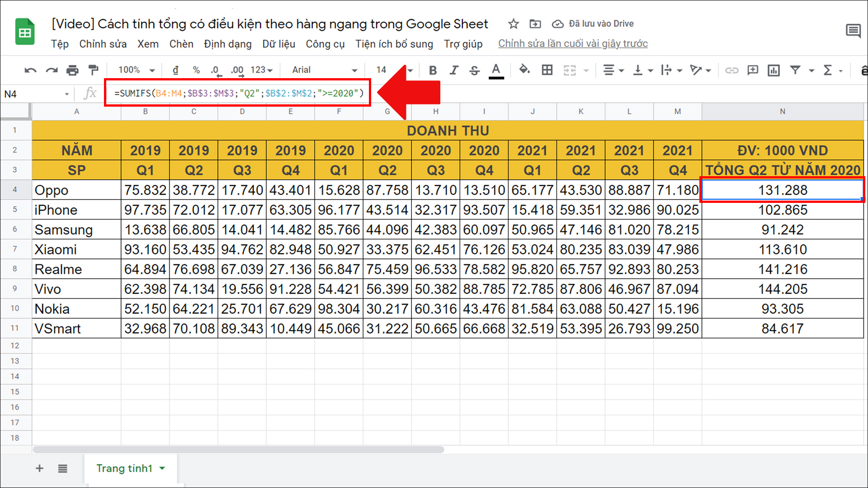The image size is (868, 488).
Task: Select Xiaomi total cell 113.610
Action: [x=783, y=249]
